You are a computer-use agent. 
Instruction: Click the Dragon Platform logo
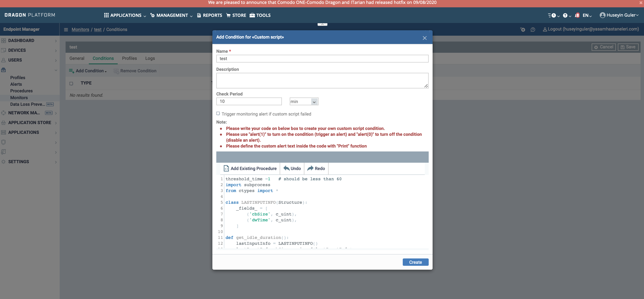pos(30,15)
